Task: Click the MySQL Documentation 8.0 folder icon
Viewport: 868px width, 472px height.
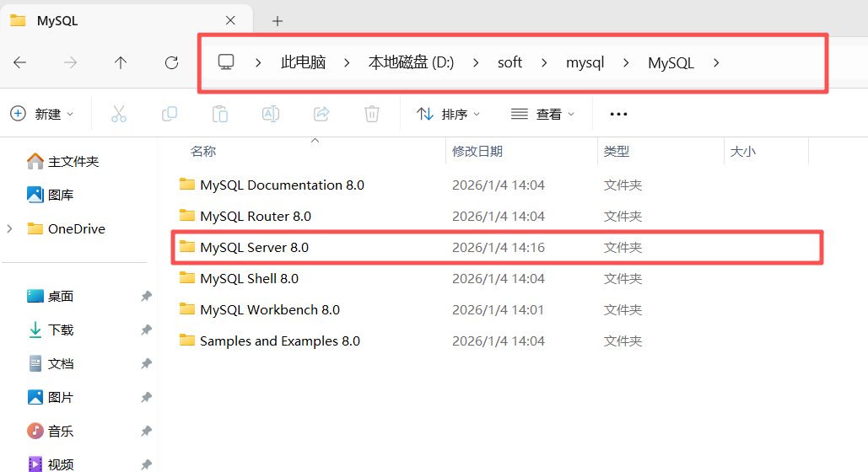Action: coord(187,185)
